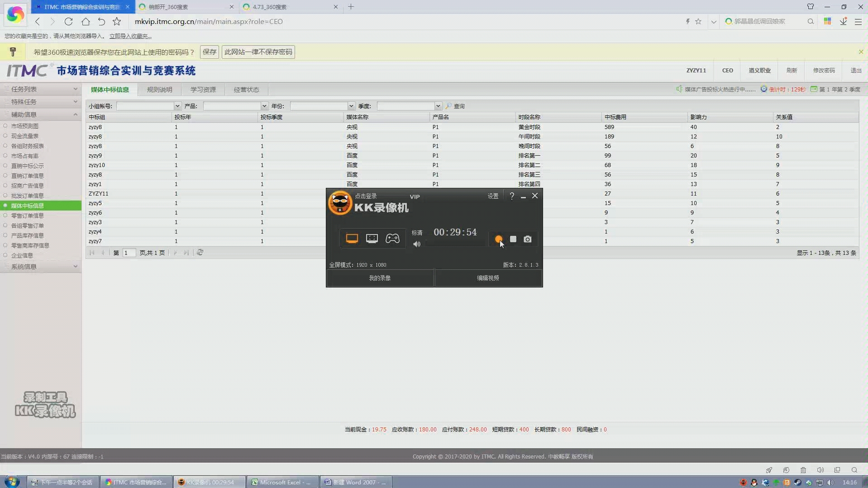Image resolution: width=868 pixels, height=488 pixels.
Task: Open the 产品 dropdown filter
Action: (264, 106)
